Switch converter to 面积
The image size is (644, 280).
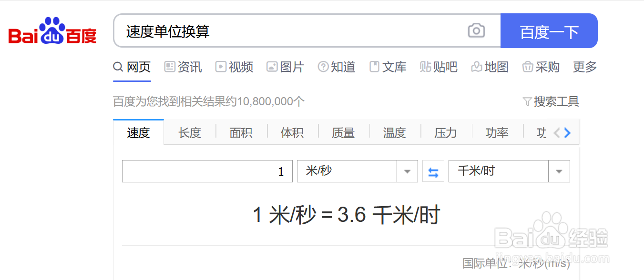coord(241,133)
